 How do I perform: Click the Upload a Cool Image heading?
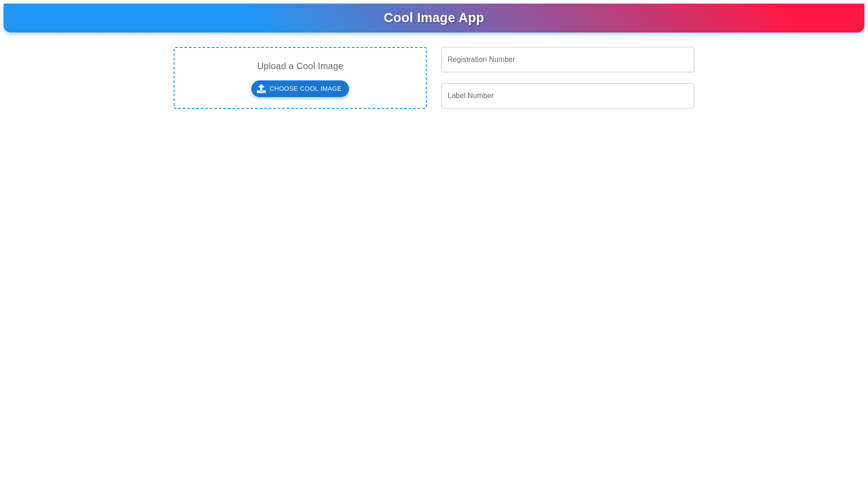pos(300,66)
